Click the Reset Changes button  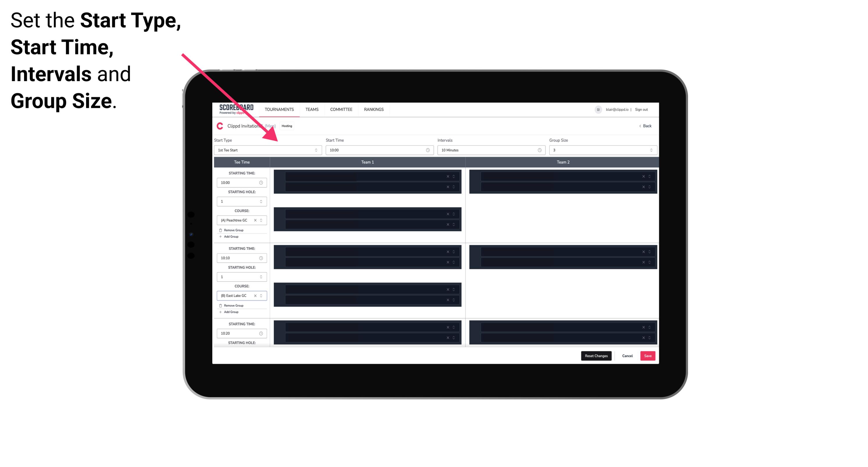tap(597, 355)
